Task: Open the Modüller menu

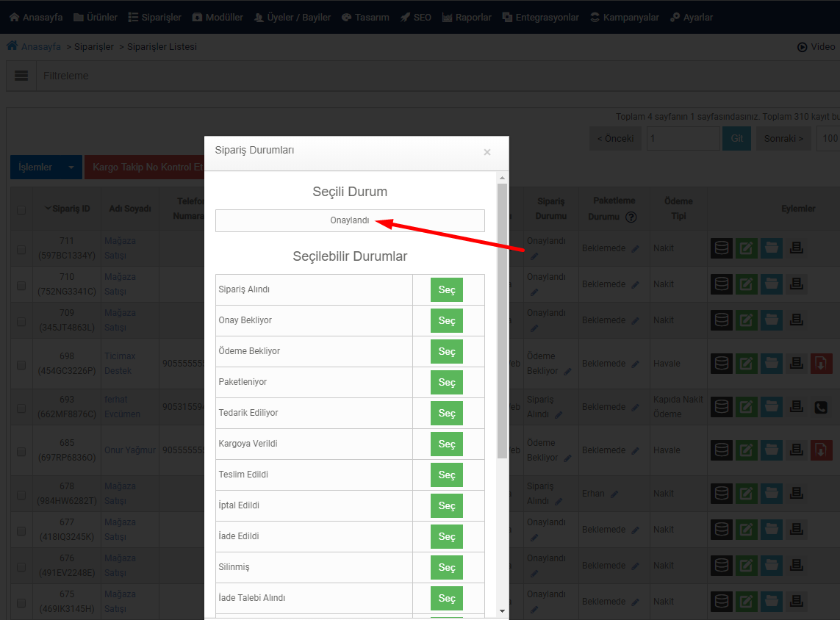Action: [x=218, y=17]
